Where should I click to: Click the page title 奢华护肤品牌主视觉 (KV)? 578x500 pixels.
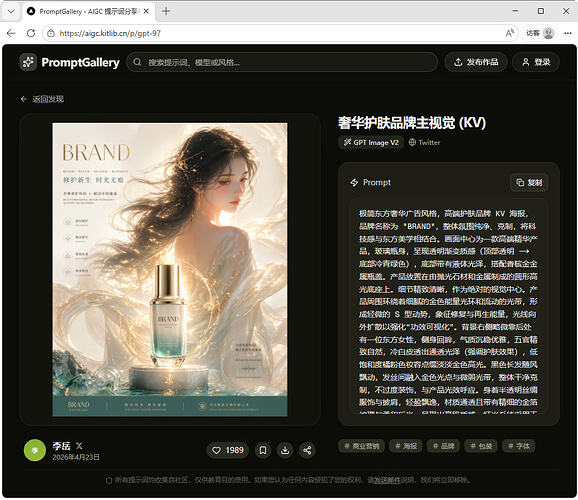tap(412, 123)
